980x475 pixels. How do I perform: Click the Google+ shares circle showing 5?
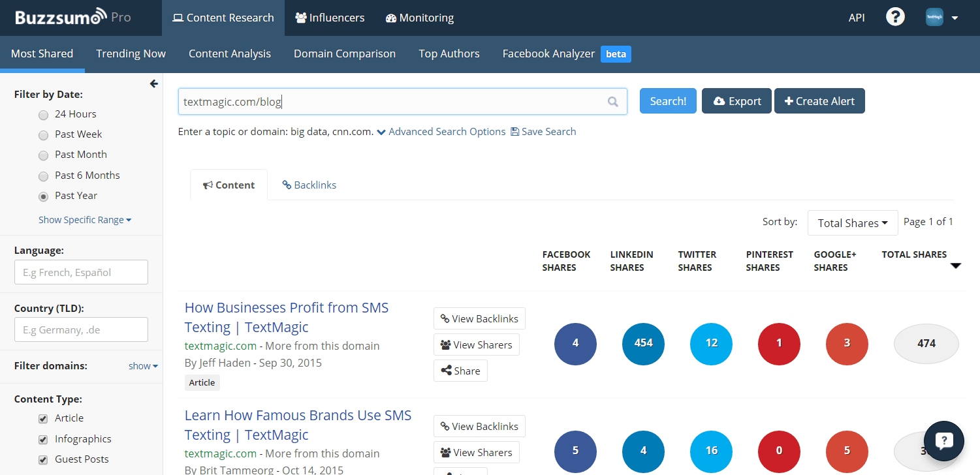click(x=847, y=451)
